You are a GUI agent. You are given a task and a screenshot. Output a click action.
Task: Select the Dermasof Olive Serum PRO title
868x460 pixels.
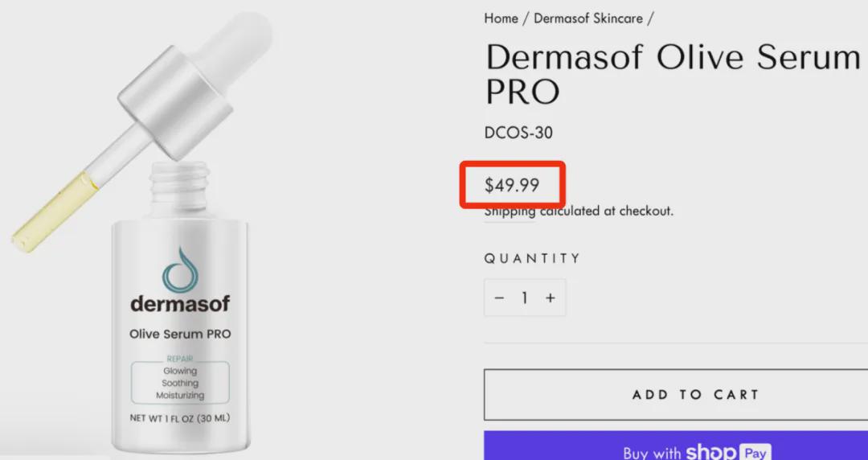(672, 74)
